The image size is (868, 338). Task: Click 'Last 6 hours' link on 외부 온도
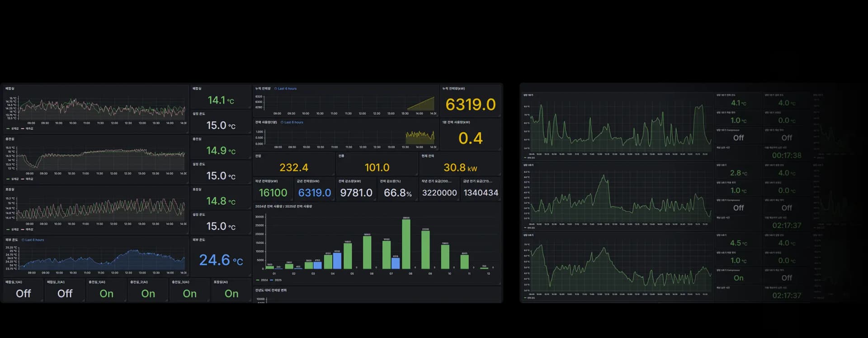35,240
